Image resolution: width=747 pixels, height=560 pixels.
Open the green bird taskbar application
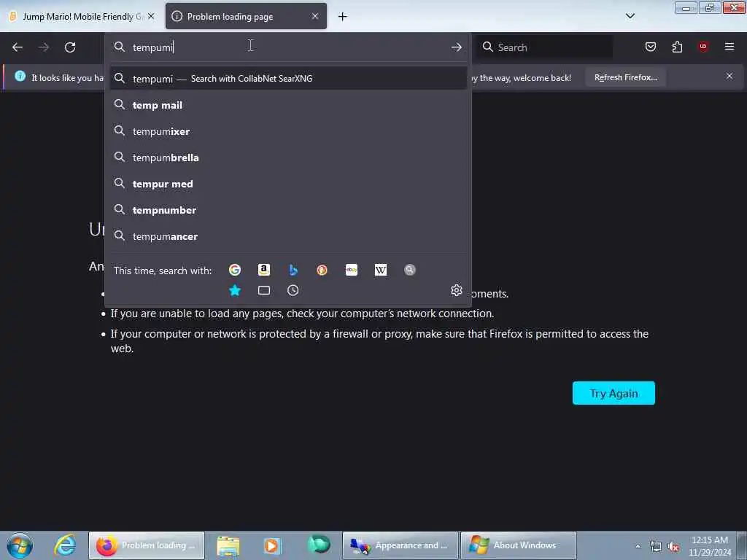(x=319, y=545)
